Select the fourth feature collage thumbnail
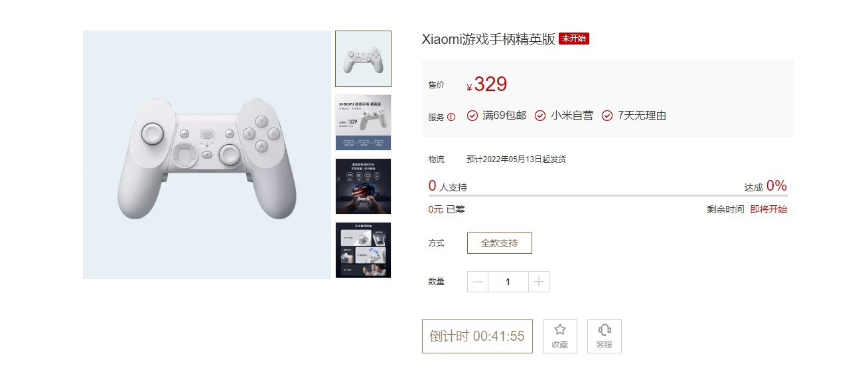This screenshot has height=378, width=868. 363,250
